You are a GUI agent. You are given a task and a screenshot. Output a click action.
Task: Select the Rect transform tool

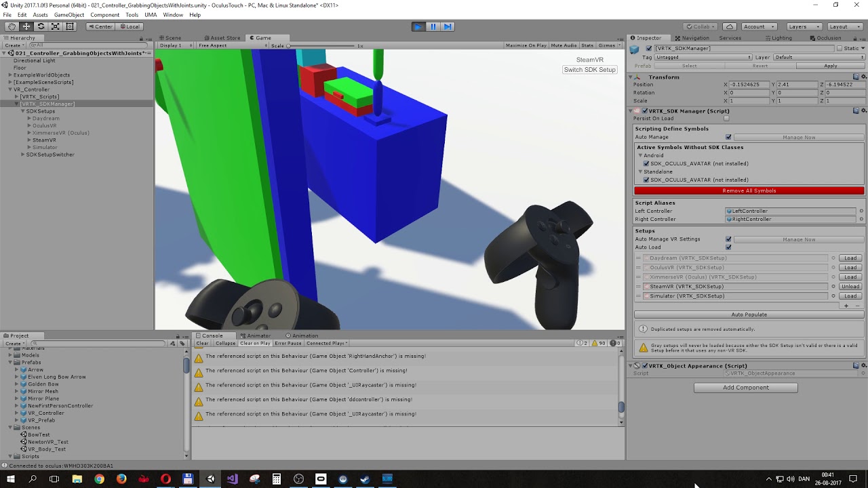[69, 26]
